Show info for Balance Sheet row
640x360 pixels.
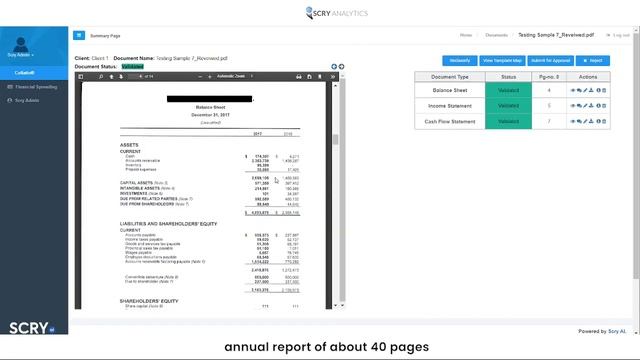(x=598, y=90)
